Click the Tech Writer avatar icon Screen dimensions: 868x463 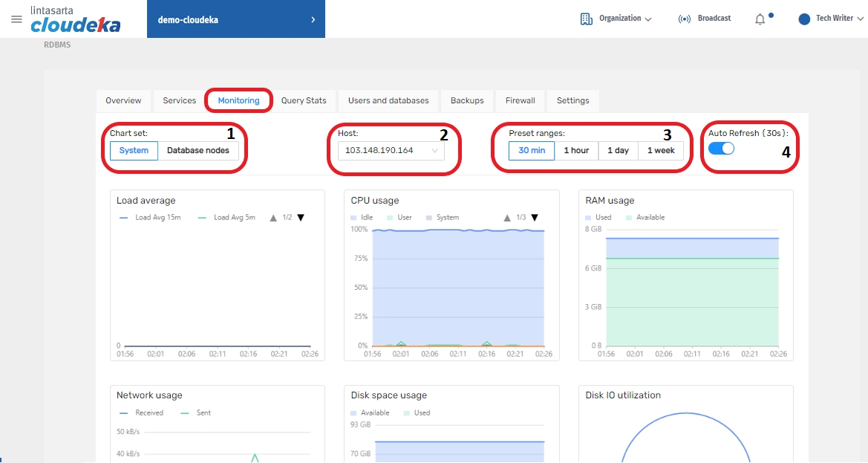(x=804, y=19)
